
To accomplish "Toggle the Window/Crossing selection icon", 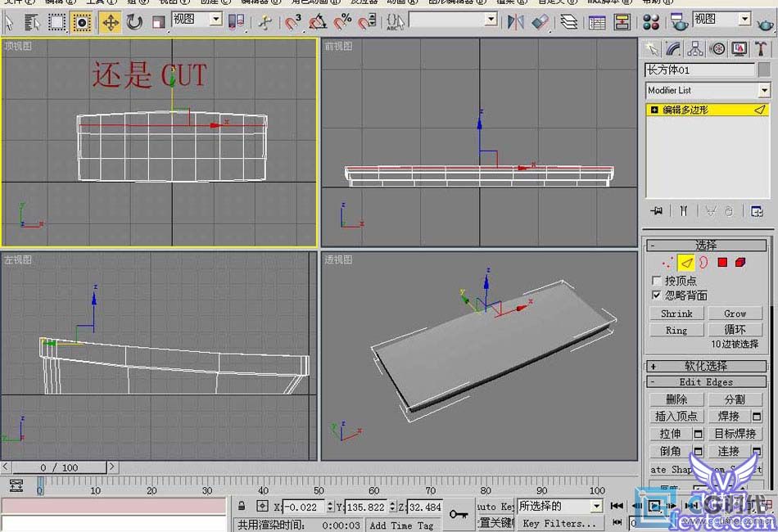I will point(81,22).
